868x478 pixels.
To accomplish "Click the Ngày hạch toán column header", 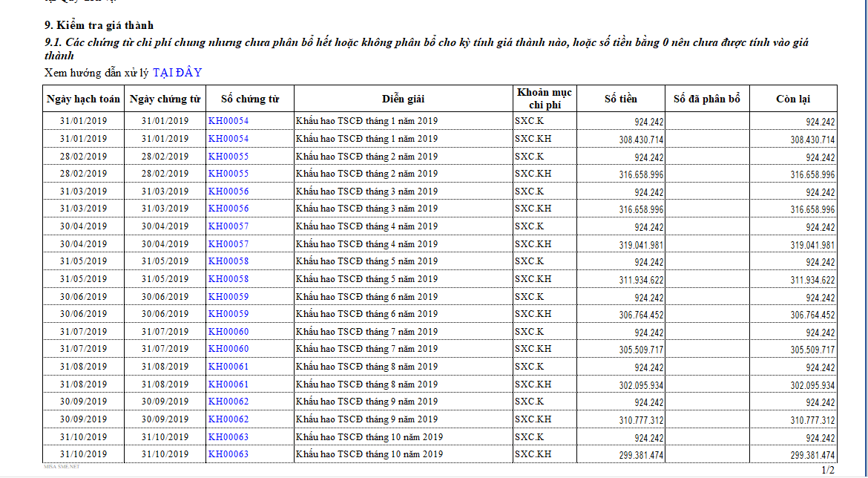I will pos(83,99).
